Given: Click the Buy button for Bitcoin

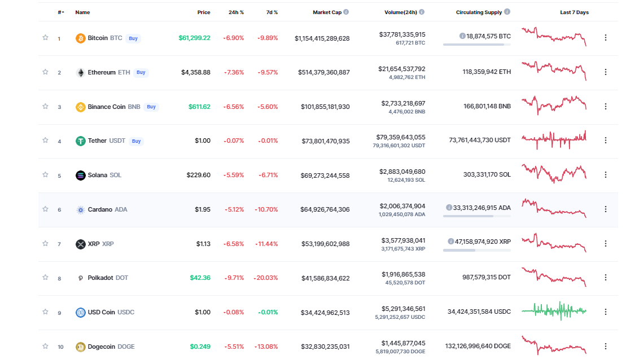Looking at the screenshot, I should click(133, 38).
